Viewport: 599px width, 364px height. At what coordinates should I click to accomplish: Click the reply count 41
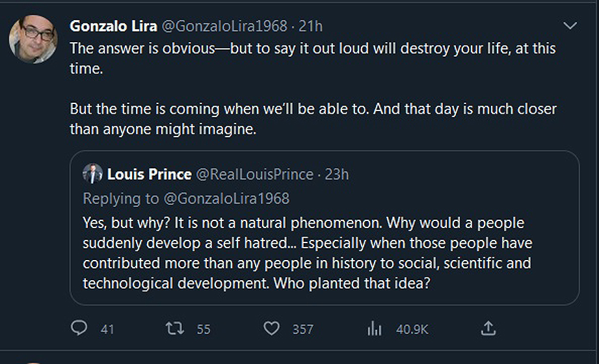[x=107, y=330]
